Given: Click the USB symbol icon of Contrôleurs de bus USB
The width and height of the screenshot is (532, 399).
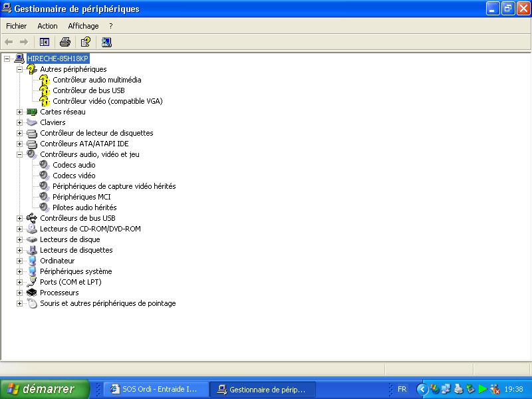Looking at the screenshot, I should pyautogui.click(x=32, y=218).
